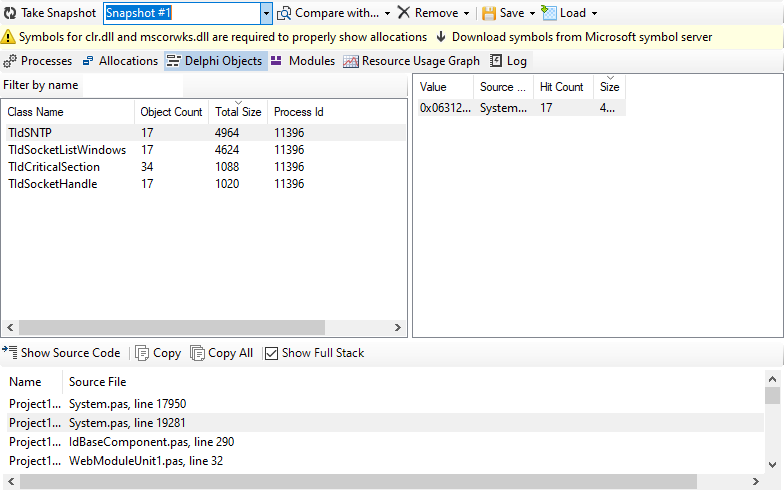Click the Resource Usage Graph icon
This screenshot has width=784, height=491.
350,61
